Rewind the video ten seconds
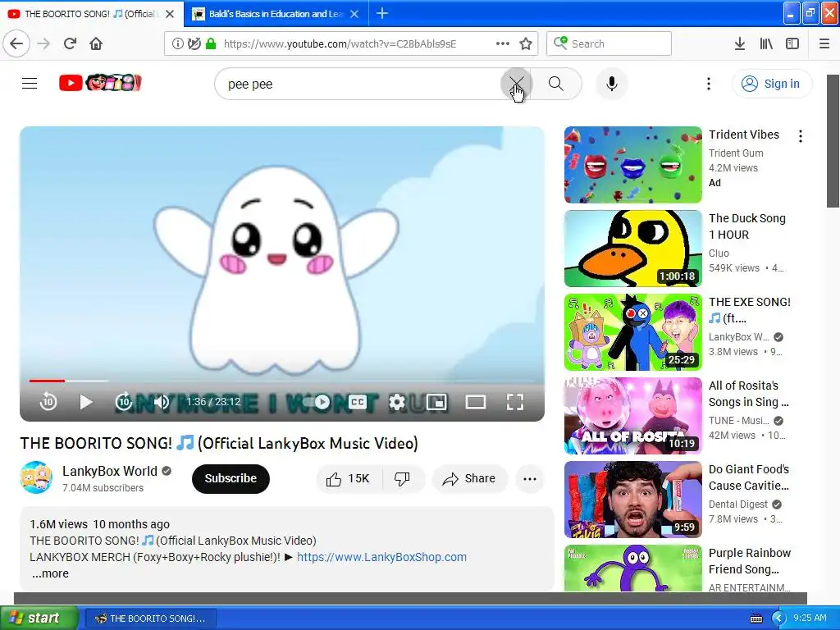Image resolution: width=840 pixels, height=630 pixels. [48, 401]
